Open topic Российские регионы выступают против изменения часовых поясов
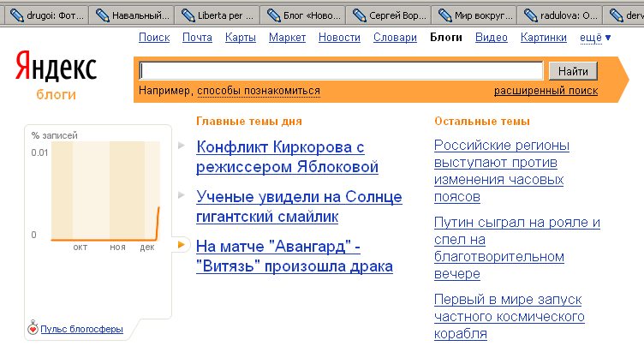This screenshot has height=358, width=644. 502,170
